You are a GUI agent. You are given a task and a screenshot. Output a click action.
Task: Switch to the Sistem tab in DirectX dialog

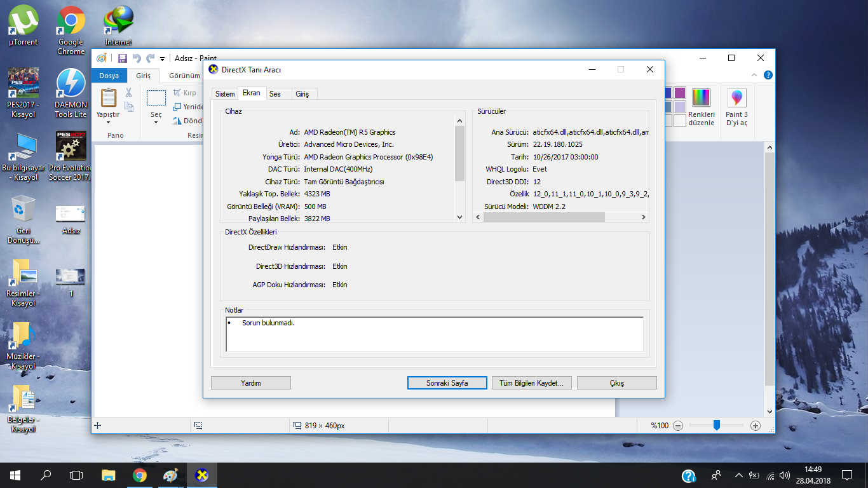(x=225, y=93)
